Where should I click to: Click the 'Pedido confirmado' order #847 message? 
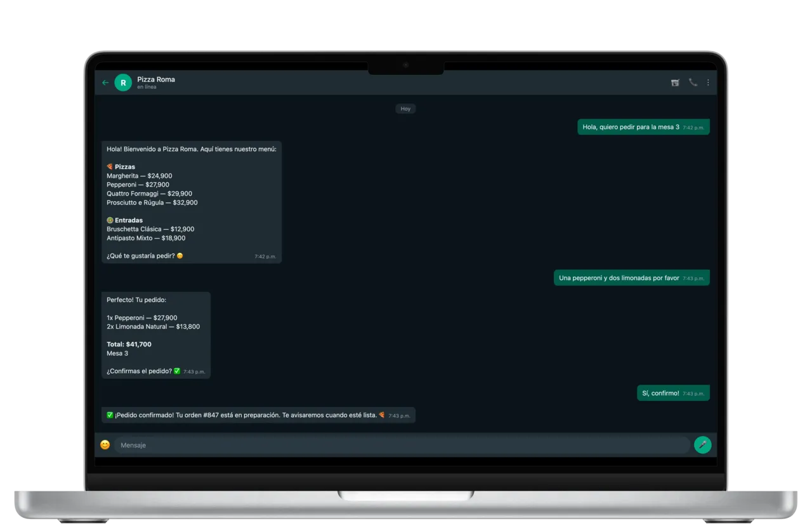(258, 415)
